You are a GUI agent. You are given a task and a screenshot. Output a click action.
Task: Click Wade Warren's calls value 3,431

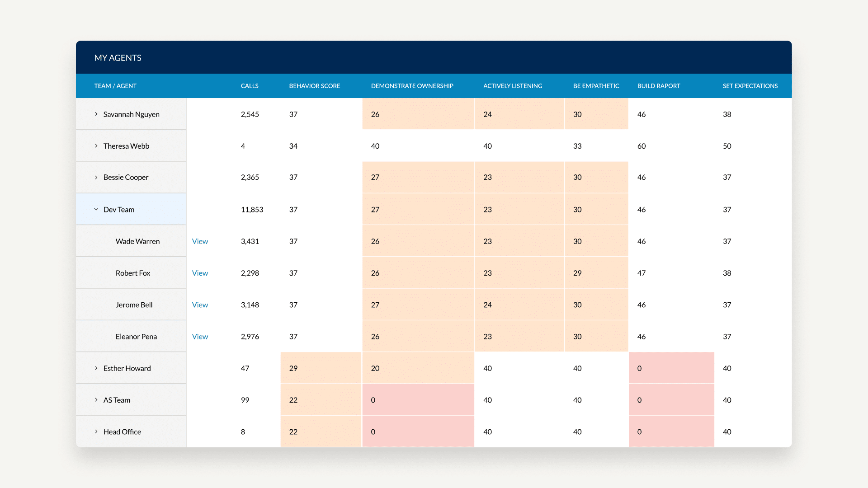coord(250,241)
